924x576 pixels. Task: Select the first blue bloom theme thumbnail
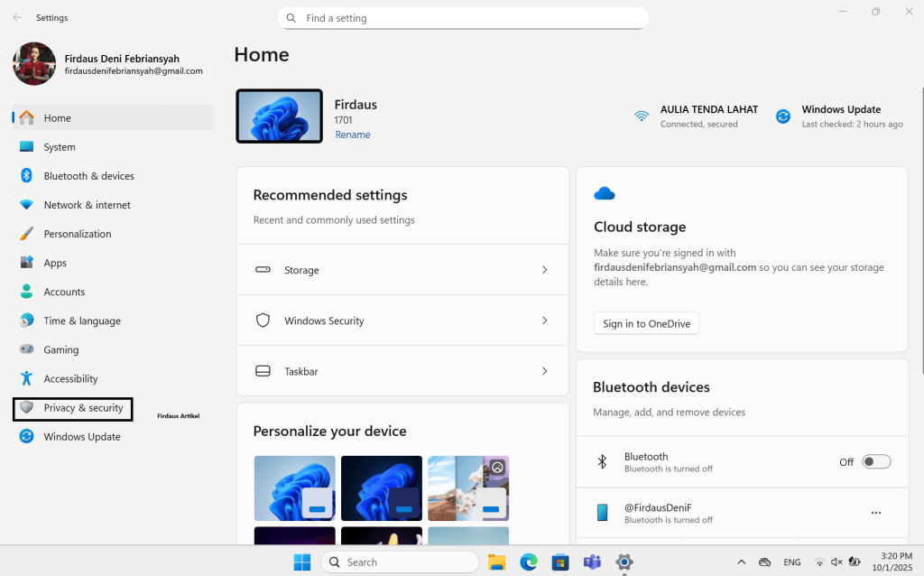[x=294, y=488]
